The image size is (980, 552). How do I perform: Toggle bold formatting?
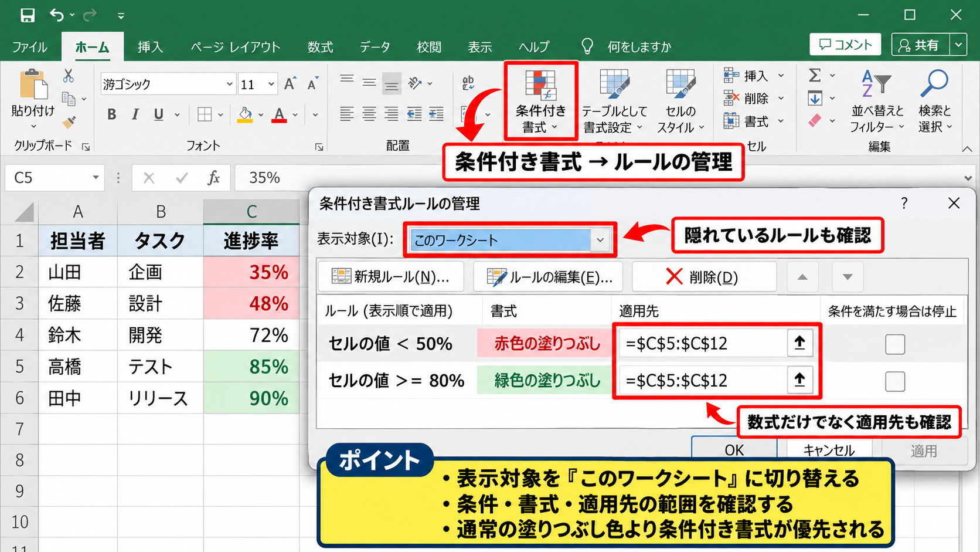(x=111, y=114)
